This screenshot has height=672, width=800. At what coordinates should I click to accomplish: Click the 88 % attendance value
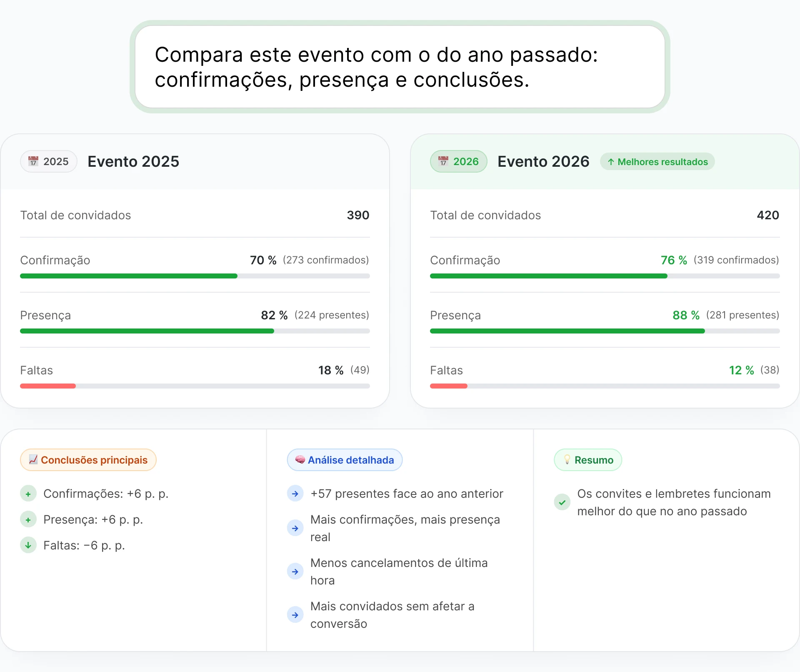[686, 315]
